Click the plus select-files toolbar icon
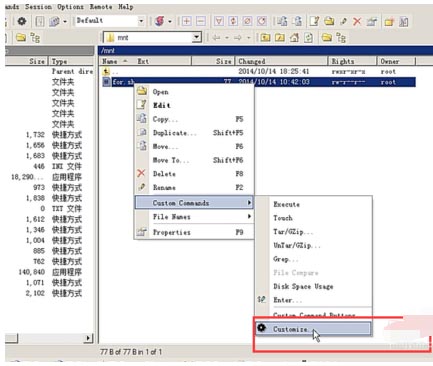Image resolution: width=433 pixels, height=366 pixels. point(187,21)
